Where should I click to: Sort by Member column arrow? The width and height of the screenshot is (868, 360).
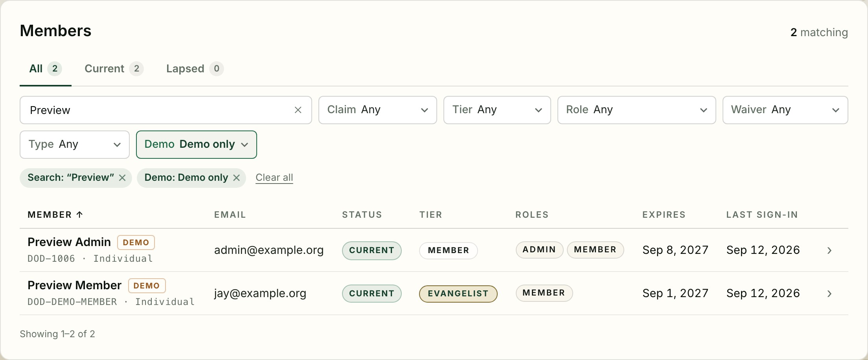[x=79, y=215]
